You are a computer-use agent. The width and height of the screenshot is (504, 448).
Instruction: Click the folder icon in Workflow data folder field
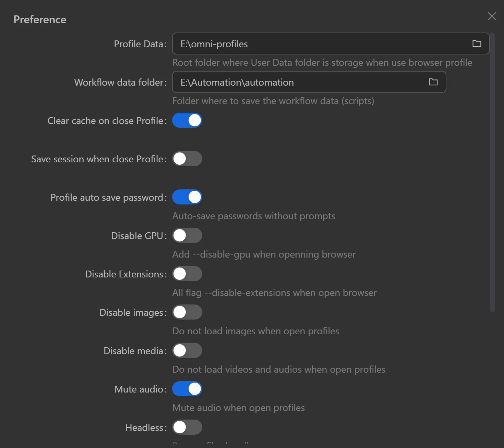[x=433, y=82]
